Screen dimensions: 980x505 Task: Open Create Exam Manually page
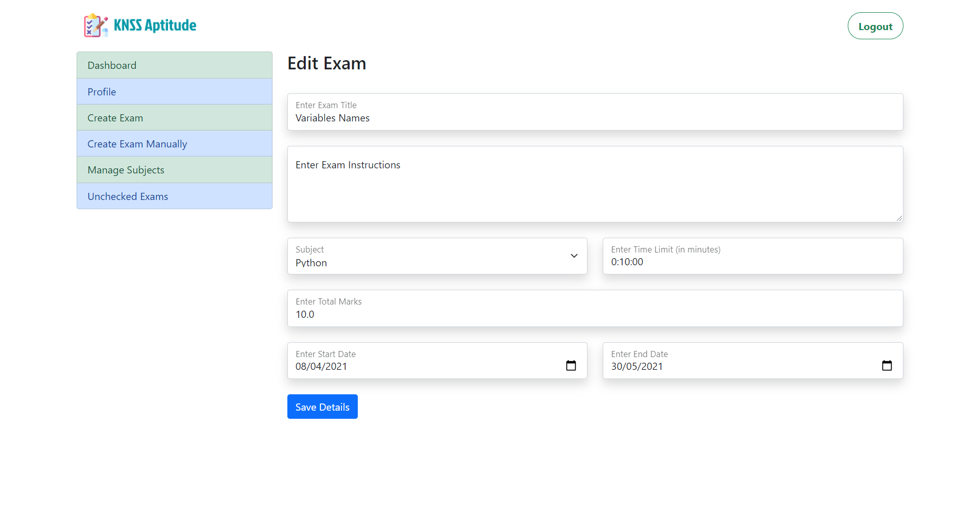click(174, 144)
